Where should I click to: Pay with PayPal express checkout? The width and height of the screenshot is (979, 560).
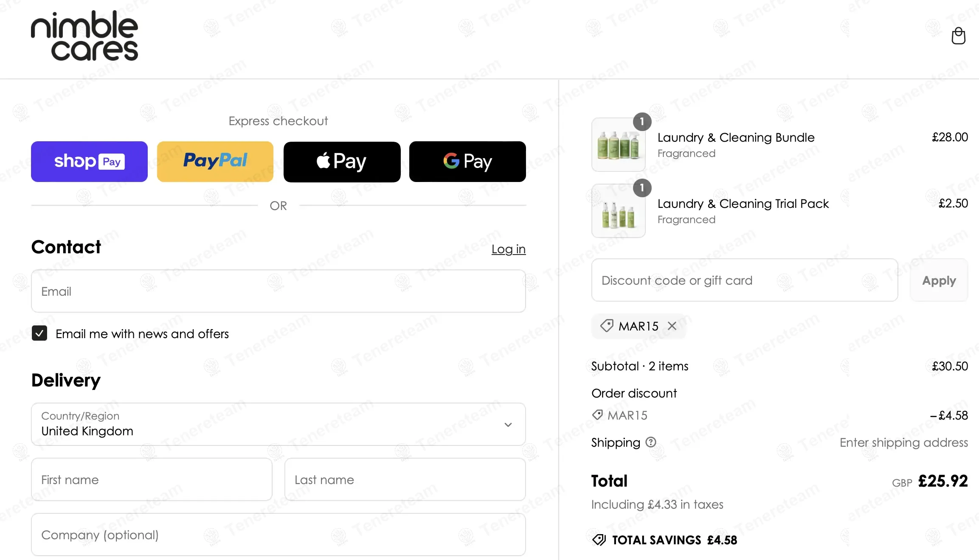click(x=215, y=162)
